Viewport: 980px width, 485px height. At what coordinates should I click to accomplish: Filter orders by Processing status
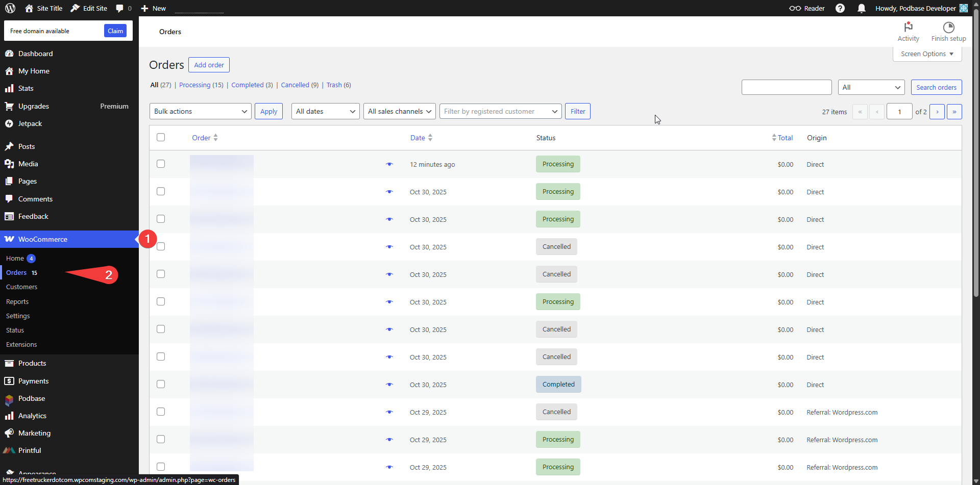point(194,85)
